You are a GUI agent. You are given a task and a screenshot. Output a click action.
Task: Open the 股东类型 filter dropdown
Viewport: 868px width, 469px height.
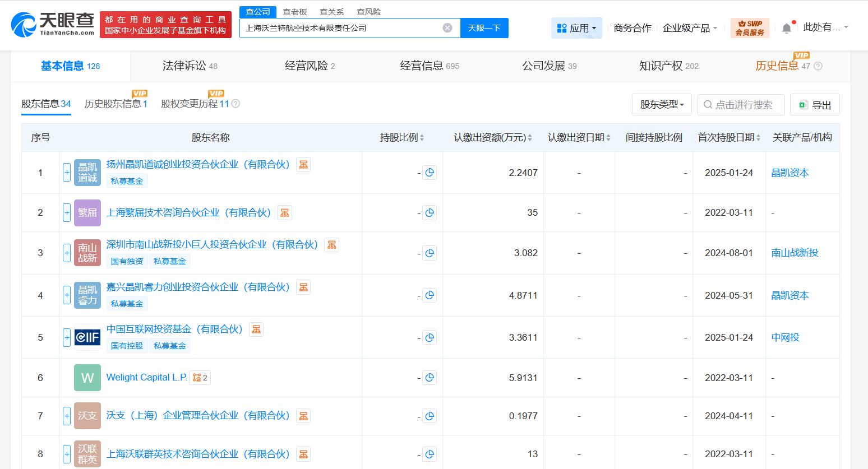click(x=662, y=104)
